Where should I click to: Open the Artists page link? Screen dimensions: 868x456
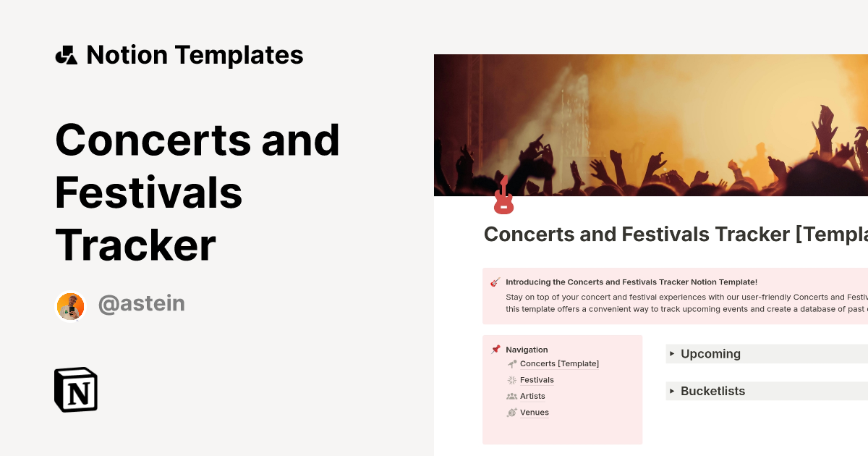pyautogui.click(x=533, y=396)
